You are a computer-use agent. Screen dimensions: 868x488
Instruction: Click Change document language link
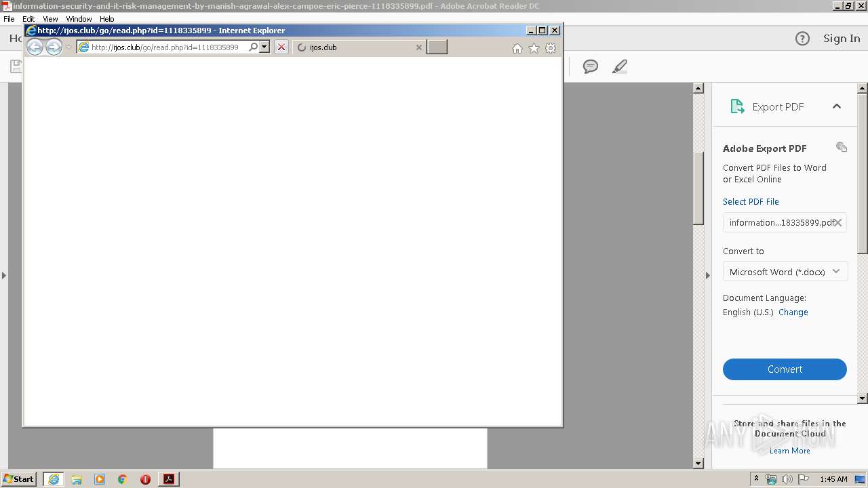(793, 312)
